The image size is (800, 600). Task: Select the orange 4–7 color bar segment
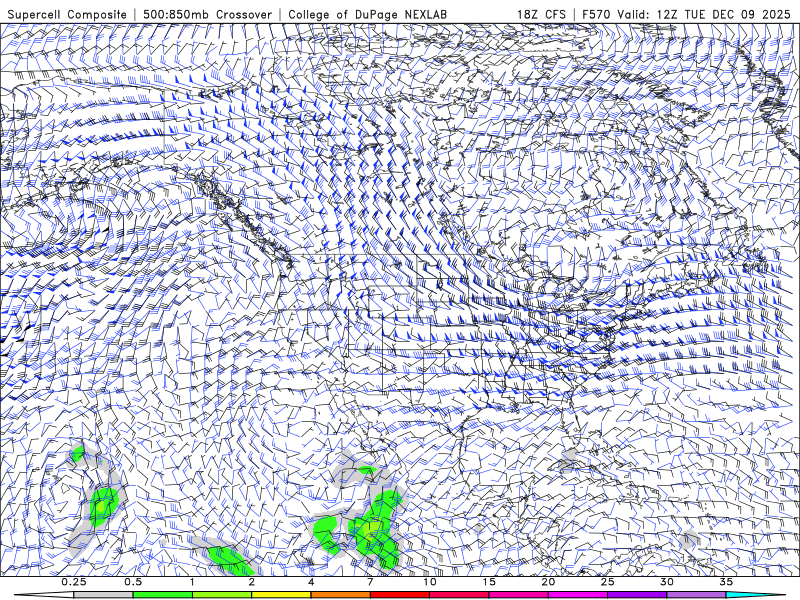[x=340, y=595]
